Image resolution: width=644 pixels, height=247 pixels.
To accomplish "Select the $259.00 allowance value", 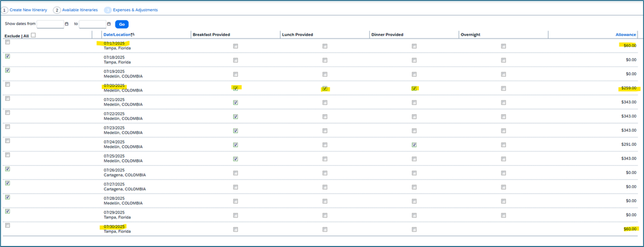I will [x=629, y=88].
